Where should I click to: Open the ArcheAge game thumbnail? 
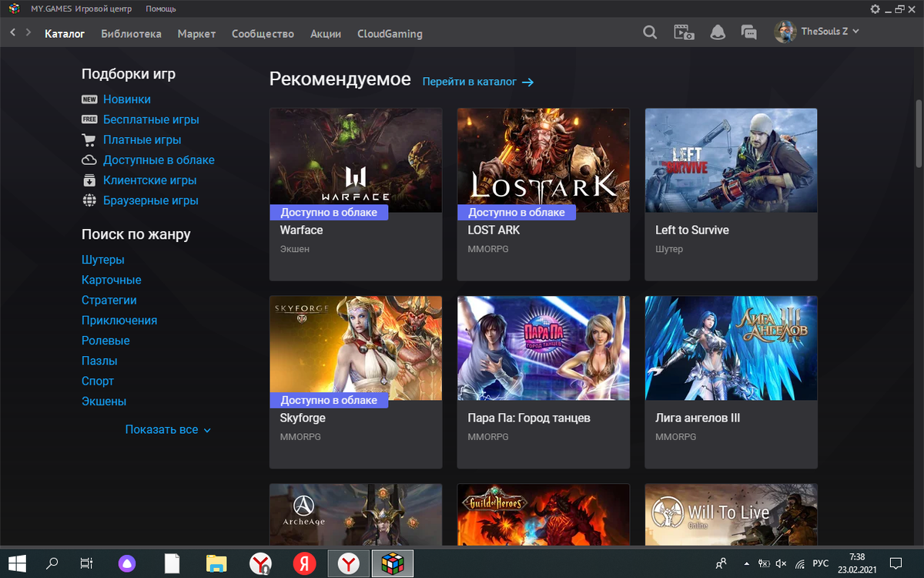(x=356, y=515)
